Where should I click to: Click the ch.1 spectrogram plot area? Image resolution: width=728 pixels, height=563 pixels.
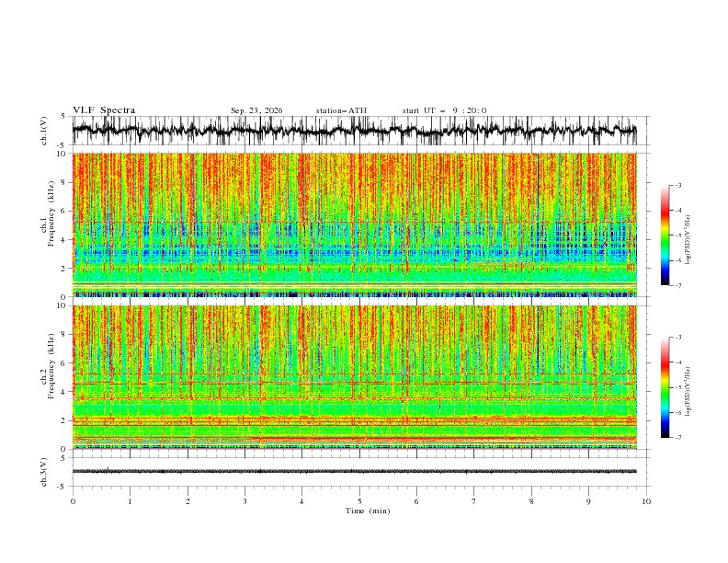354,224
